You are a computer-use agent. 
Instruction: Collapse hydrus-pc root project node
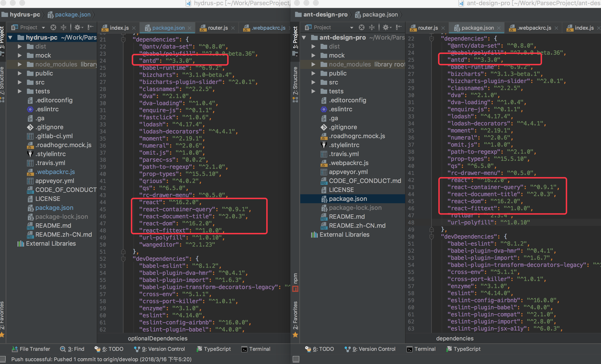click(10, 37)
